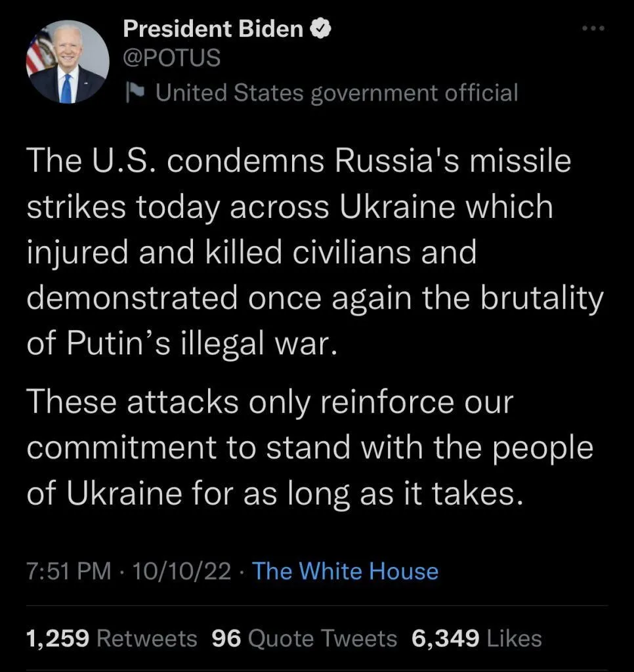Open the three-dot more options menu
The image size is (634, 672).
593,29
